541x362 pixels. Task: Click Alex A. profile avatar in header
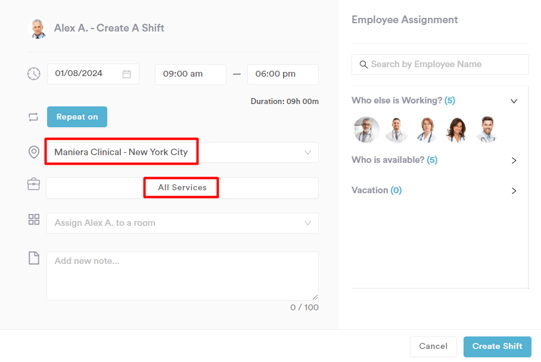[x=38, y=29]
